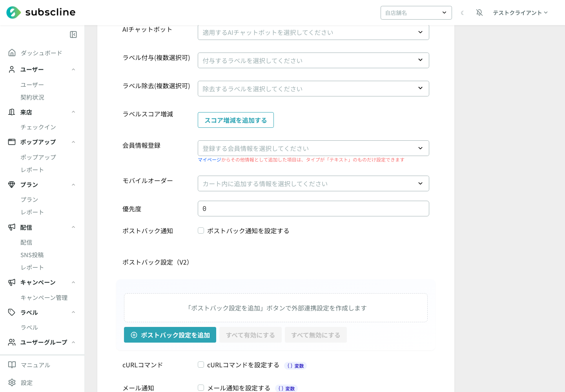Open the ラベル除去 label dropdown
565x392 pixels.
click(313, 89)
